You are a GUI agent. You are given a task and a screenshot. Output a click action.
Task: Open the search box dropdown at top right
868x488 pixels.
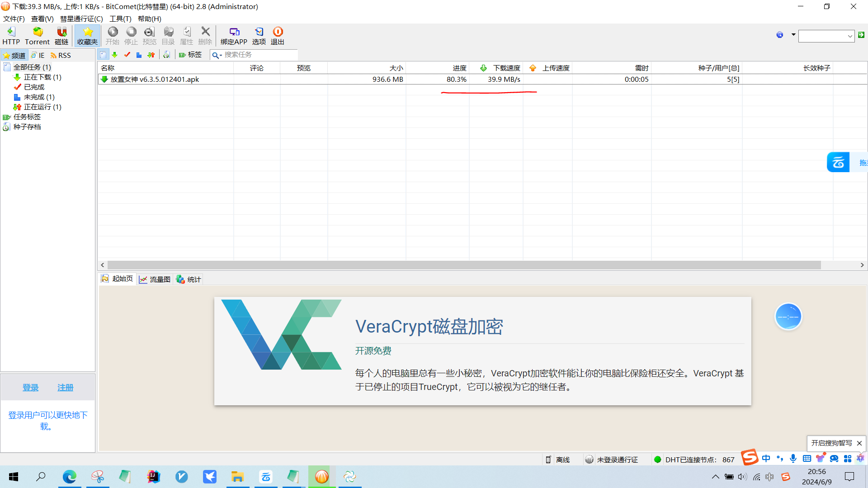[849, 36]
